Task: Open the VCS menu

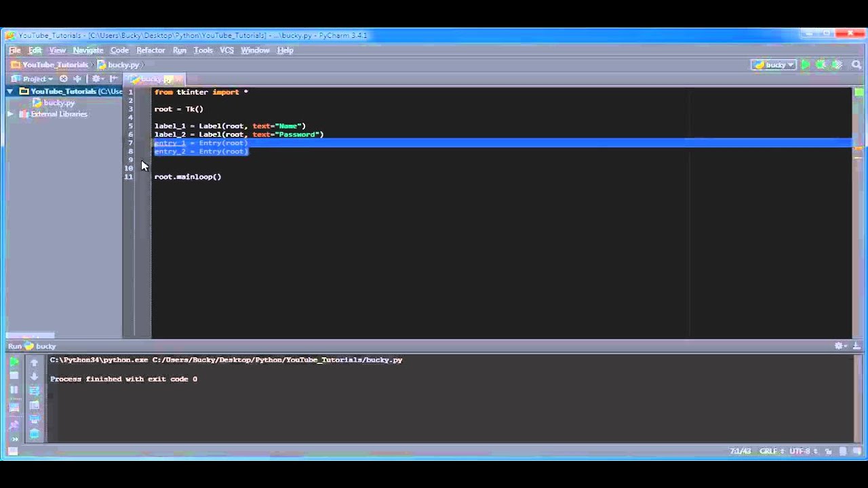Action: 226,50
